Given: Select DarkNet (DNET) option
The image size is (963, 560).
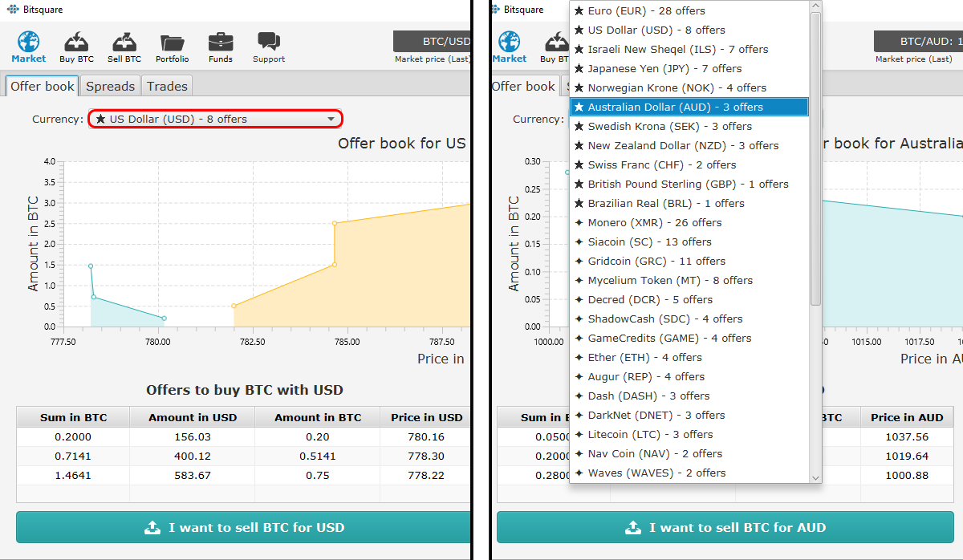Looking at the screenshot, I should (689, 416).
